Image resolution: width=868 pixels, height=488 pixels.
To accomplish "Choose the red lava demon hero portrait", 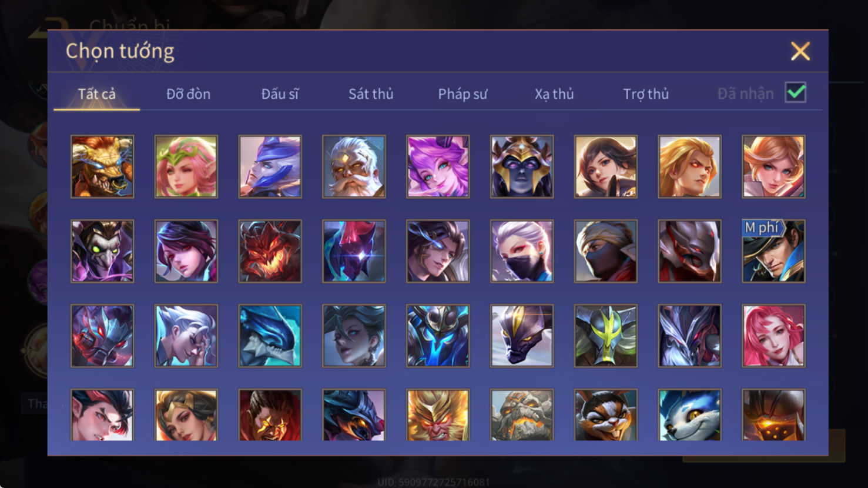I will click(x=270, y=251).
